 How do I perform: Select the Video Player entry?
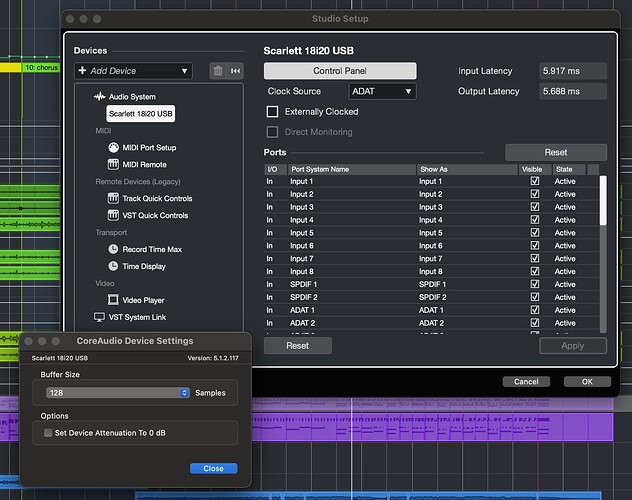click(143, 300)
